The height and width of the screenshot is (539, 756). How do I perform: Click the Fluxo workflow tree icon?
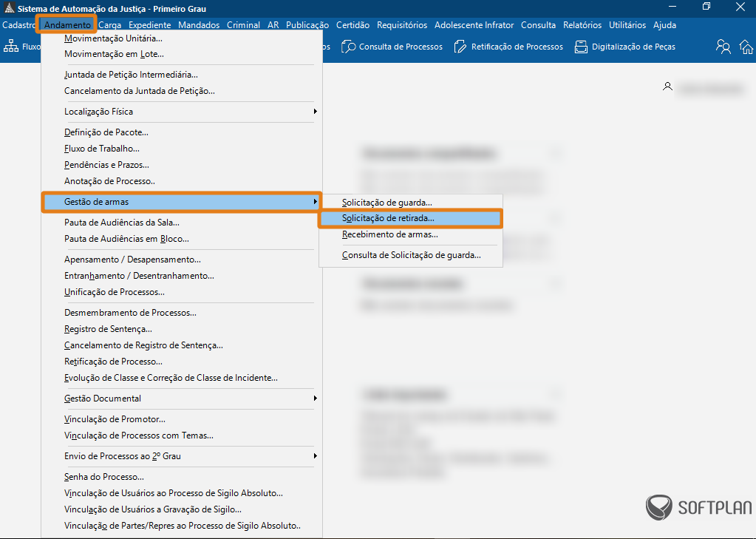pyautogui.click(x=11, y=47)
